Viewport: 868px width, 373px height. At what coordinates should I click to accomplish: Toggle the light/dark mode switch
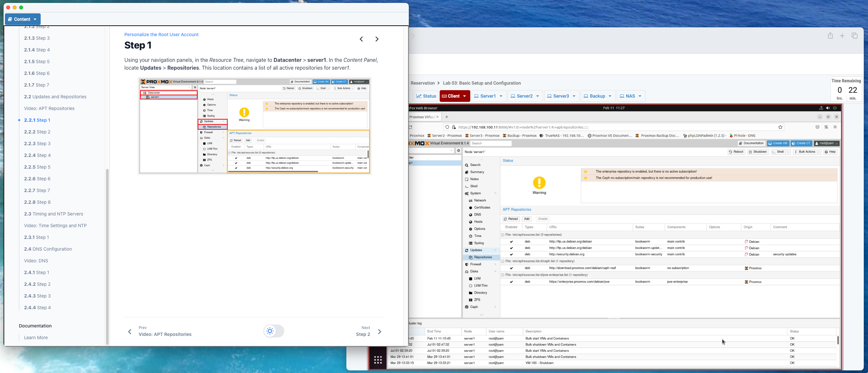tap(274, 331)
